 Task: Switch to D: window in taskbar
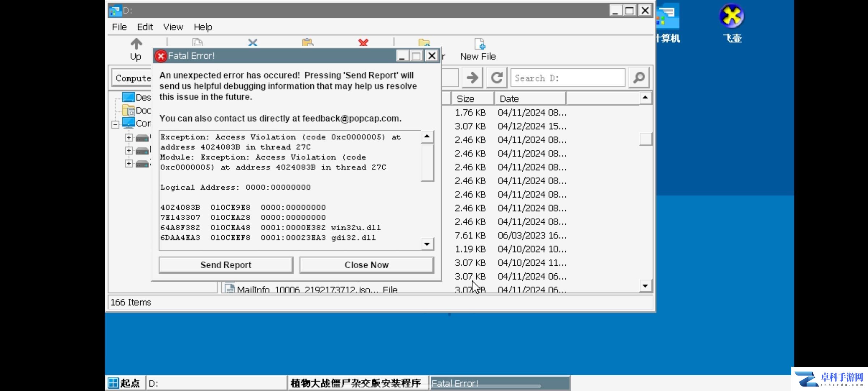point(216,383)
